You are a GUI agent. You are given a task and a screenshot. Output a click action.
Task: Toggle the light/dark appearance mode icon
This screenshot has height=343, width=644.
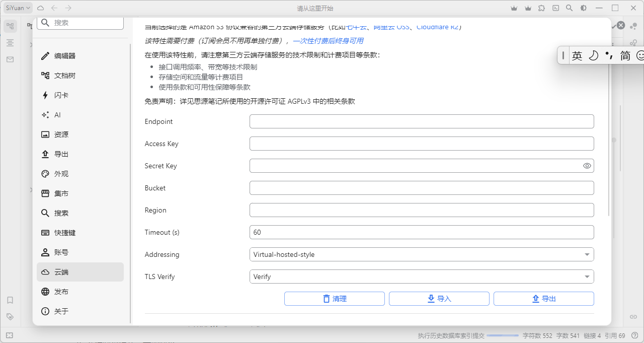click(583, 8)
